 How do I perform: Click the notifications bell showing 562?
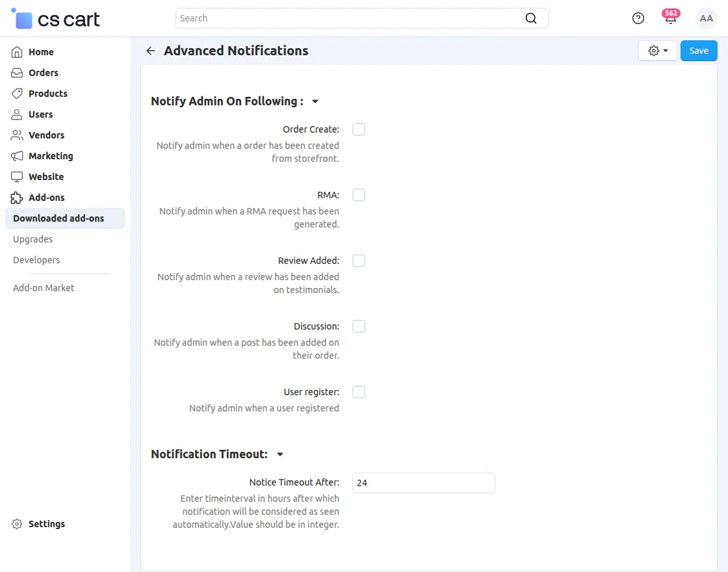click(670, 19)
